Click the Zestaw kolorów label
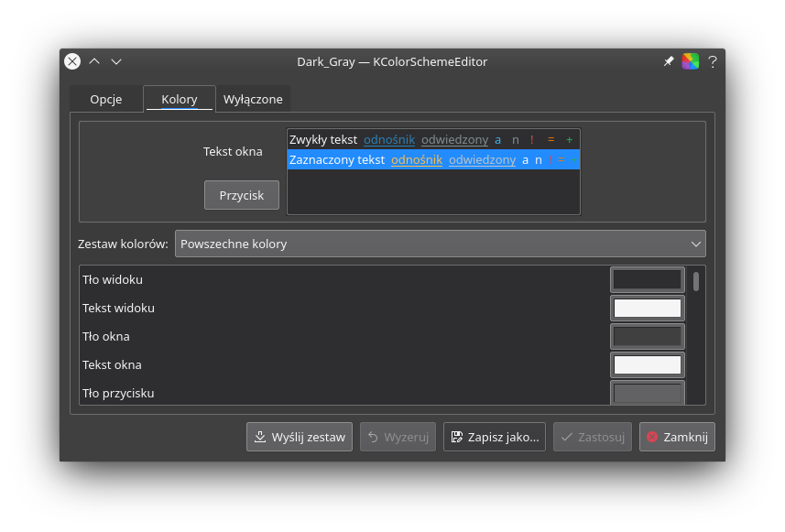This screenshot has height=532, width=785. tap(123, 244)
